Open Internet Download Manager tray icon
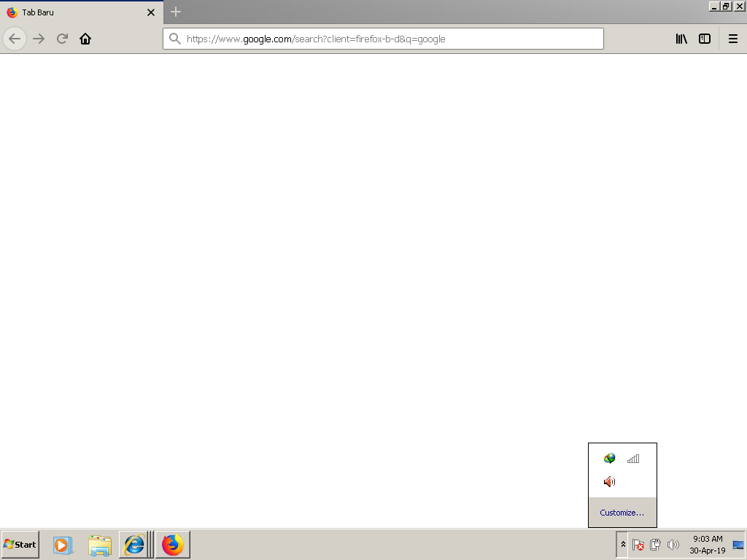 tap(609, 459)
